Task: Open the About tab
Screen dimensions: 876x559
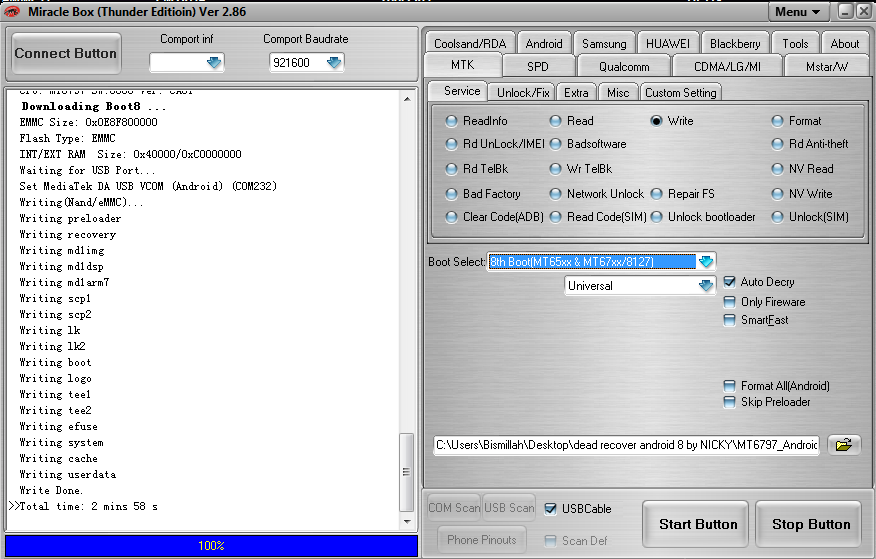Action: (845, 44)
